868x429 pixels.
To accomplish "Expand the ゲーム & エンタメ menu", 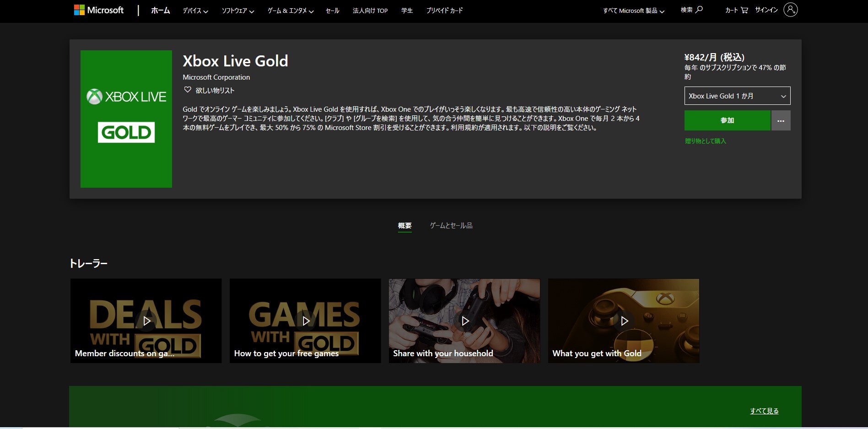I will click(291, 11).
